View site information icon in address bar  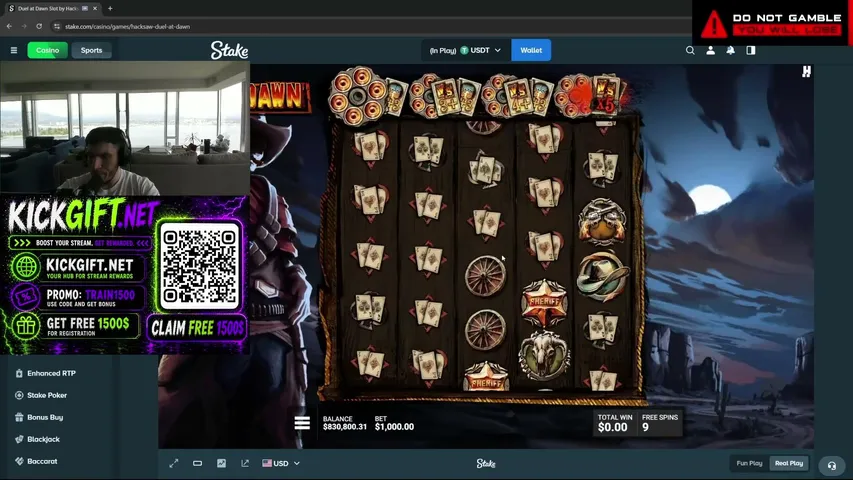(57, 26)
